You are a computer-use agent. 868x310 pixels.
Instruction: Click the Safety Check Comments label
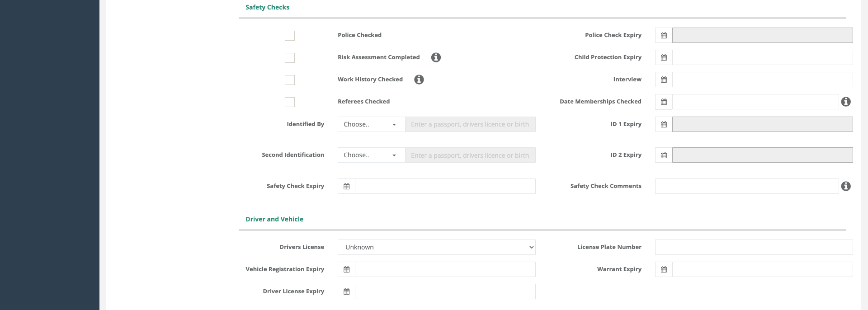[x=606, y=186]
